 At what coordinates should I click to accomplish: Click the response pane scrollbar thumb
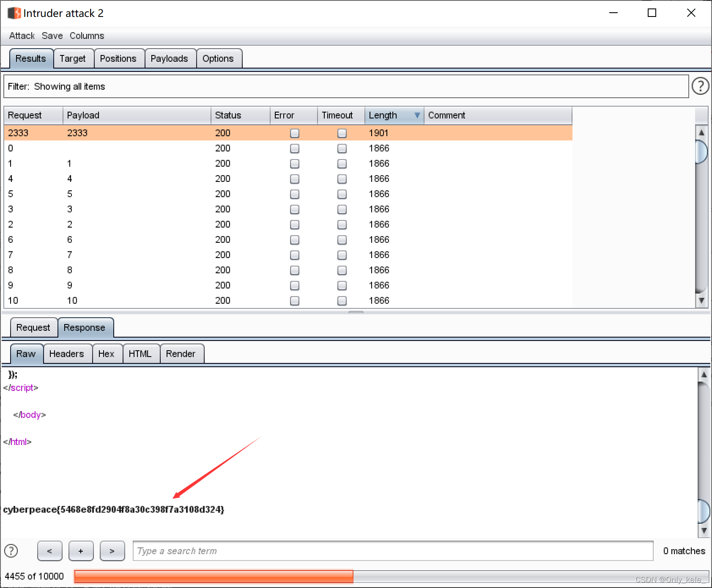704,511
